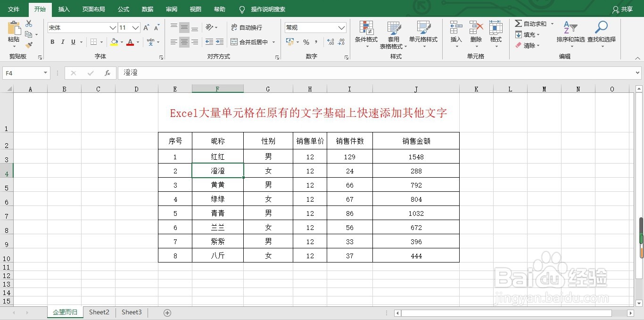This screenshot has height=320, width=644.
Task: Switch to the Sheet2 worksheet tab
Action: point(99,312)
